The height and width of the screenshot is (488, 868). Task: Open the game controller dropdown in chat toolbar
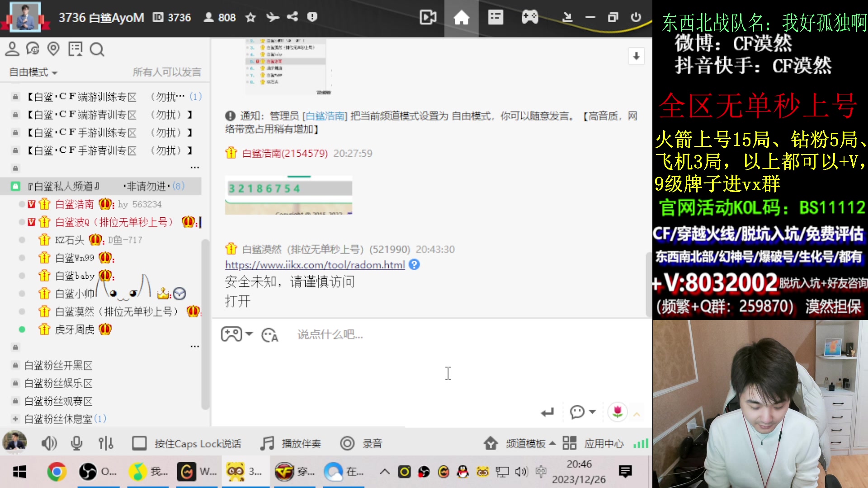[236, 334]
